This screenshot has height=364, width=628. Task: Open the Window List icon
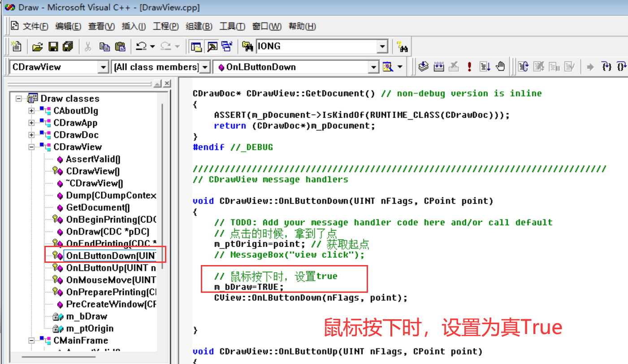click(227, 46)
